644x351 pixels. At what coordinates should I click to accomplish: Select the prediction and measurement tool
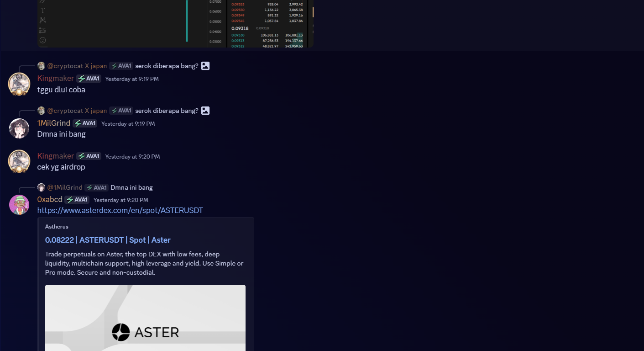point(42,30)
